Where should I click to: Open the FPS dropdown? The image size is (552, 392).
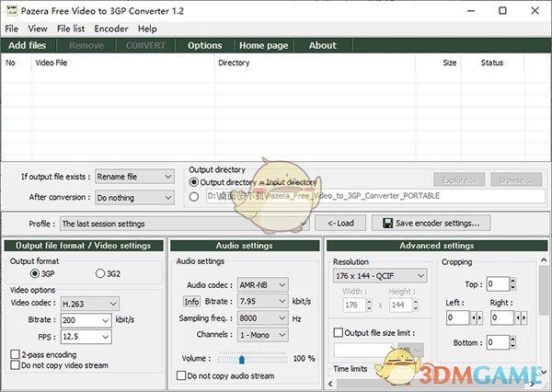point(86,337)
